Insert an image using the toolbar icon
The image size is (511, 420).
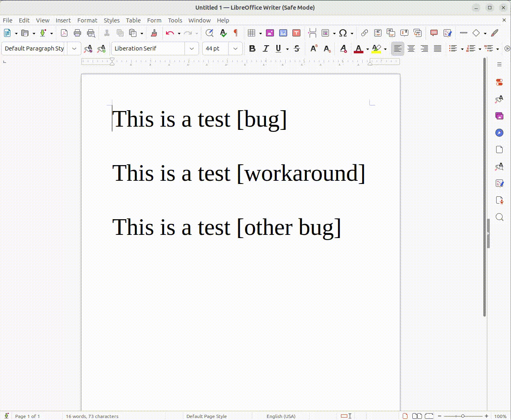point(270,33)
